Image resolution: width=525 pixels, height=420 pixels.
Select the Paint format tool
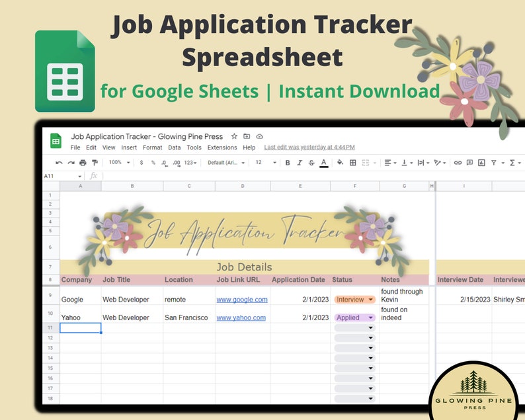(95, 163)
